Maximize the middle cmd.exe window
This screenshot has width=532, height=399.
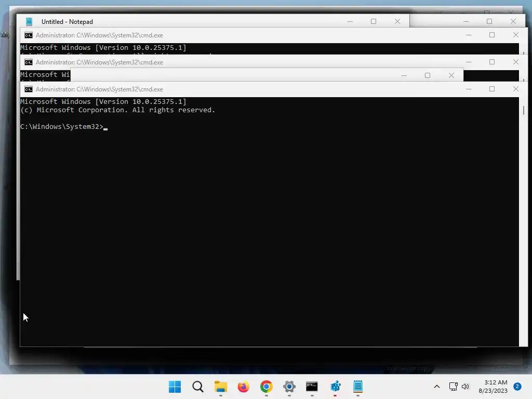492,62
